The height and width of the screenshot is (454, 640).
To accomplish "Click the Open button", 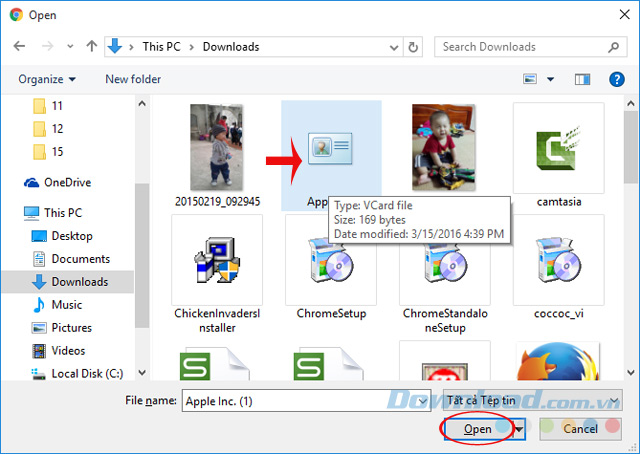I will click(x=478, y=429).
